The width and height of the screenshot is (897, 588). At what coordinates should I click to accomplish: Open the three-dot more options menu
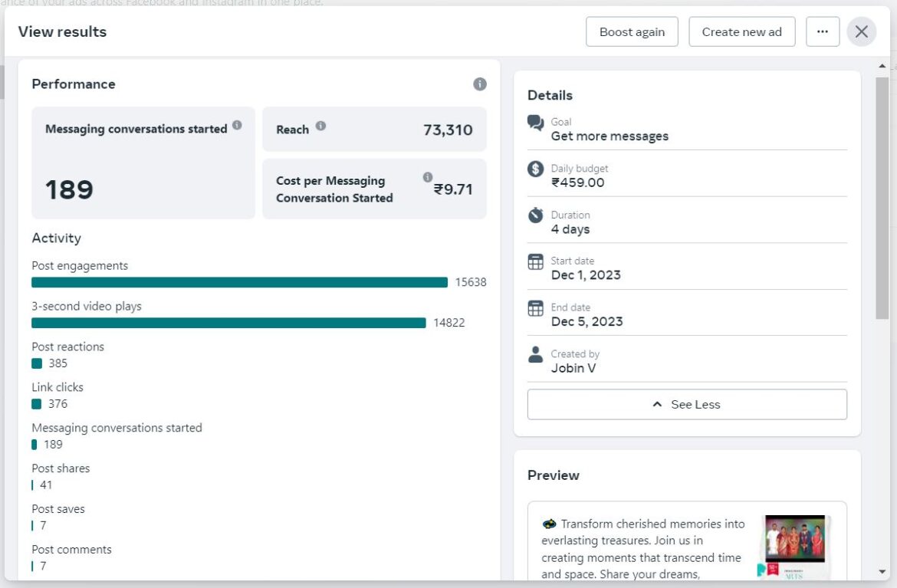[x=823, y=32]
